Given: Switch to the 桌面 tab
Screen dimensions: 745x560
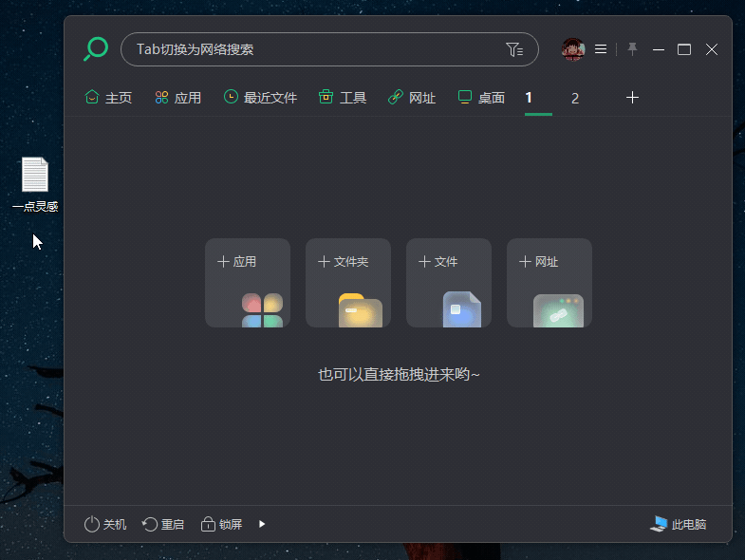Looking at the screenshot, I should point(481,98).
